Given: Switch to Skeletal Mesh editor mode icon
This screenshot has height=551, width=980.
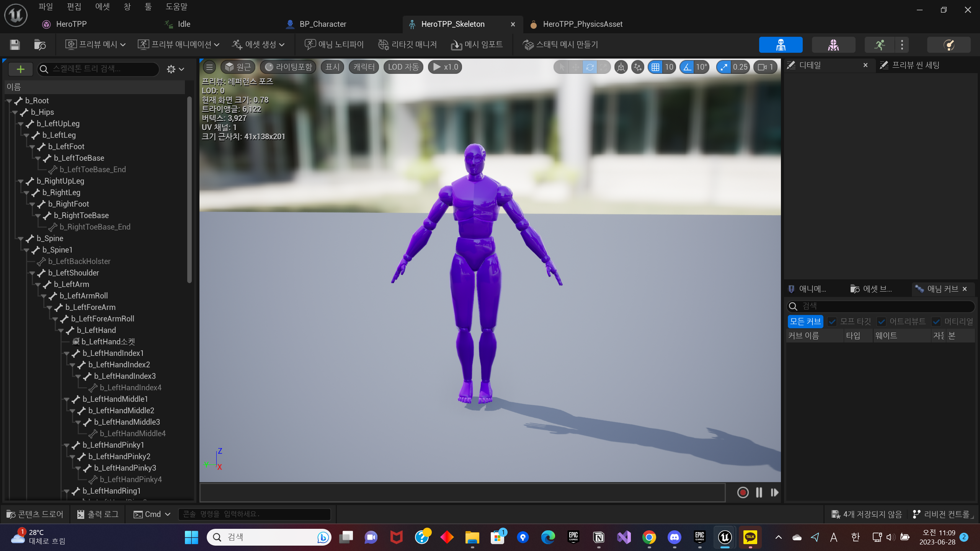Looking at the screenshot, I should [833, 45].
